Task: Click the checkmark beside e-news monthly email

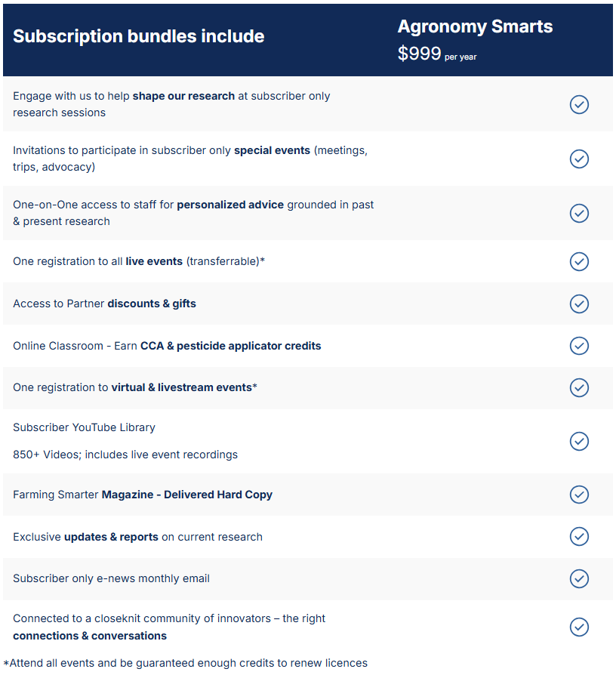Action: pos(579,578)
